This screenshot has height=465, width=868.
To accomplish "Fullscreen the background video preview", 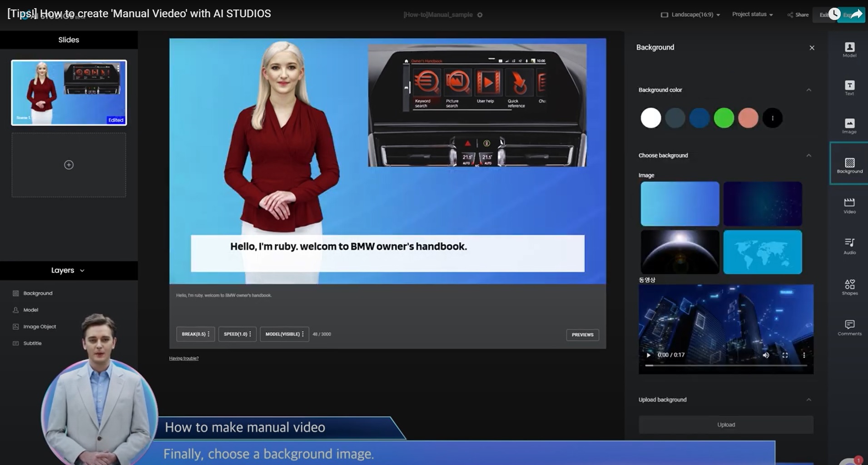I will 785,355.
